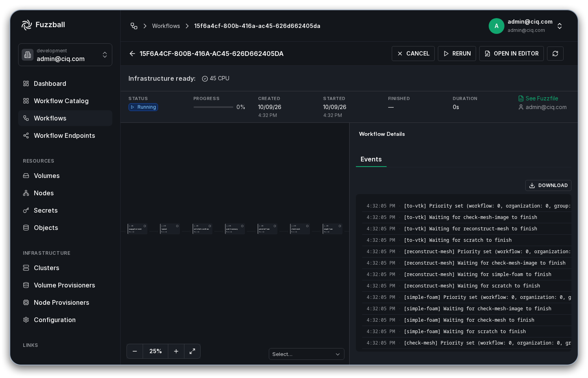Cancel the running workflow
The width and height of the screenshot is (588, 378).
tap(413, 54)
